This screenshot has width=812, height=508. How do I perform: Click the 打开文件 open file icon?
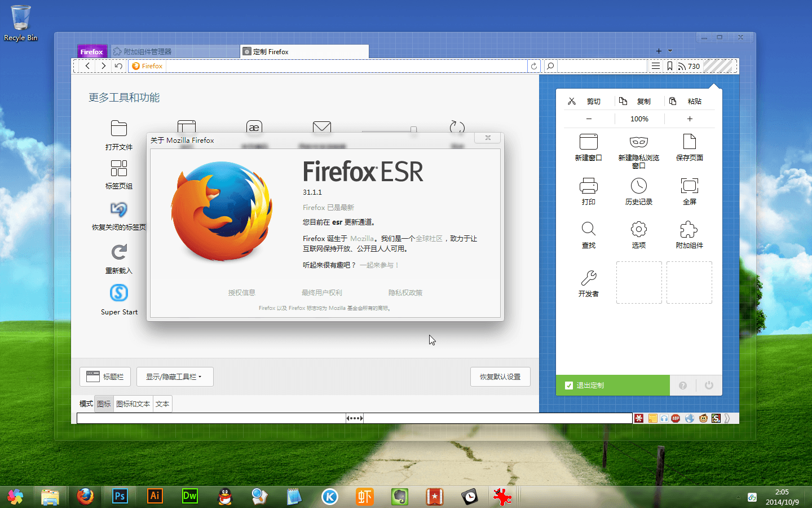coord(119,128)
